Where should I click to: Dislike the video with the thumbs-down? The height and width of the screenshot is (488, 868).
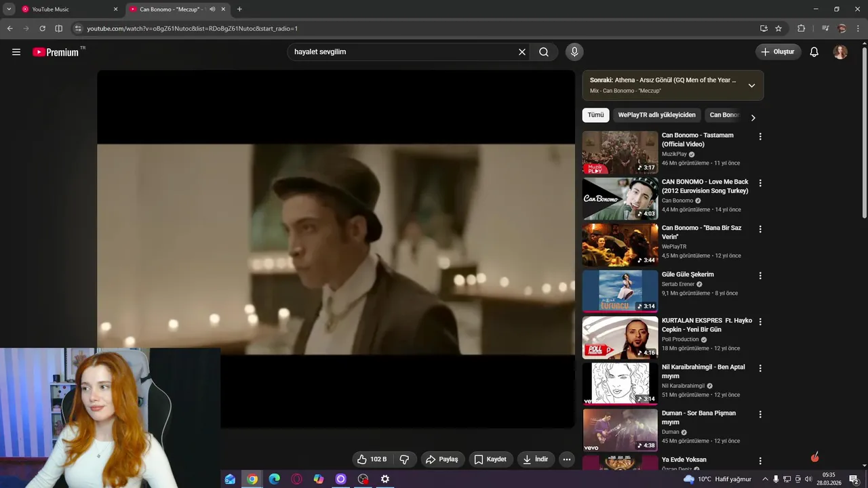coord(404,460)
